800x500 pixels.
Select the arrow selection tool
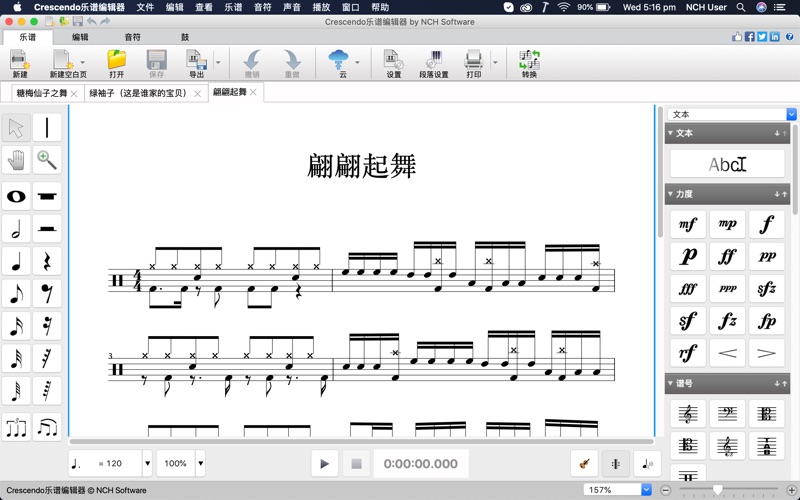click(16, 128)
